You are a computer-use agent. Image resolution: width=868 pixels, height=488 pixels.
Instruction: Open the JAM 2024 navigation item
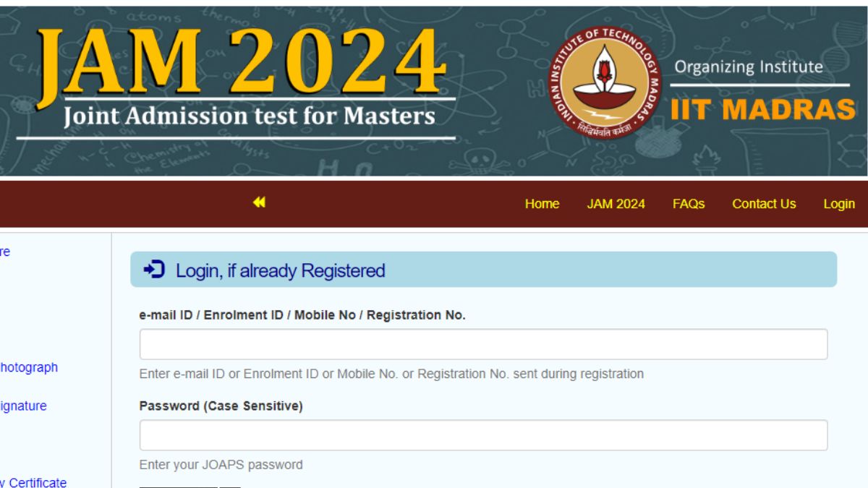(616, 204)
